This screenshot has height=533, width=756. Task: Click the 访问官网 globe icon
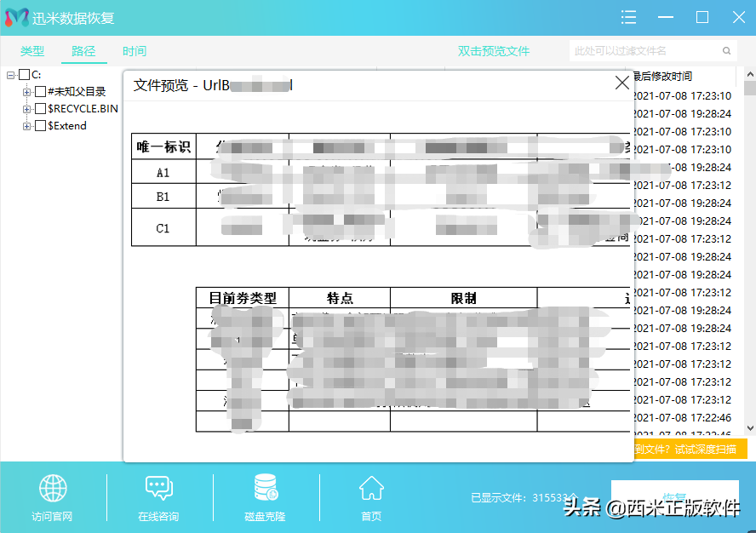53,487
